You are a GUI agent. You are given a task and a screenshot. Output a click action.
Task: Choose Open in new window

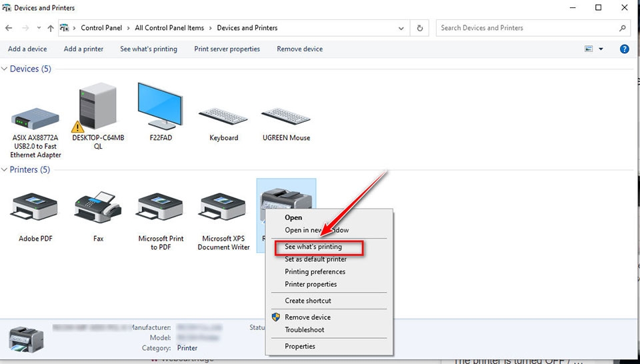pos(317,230)
